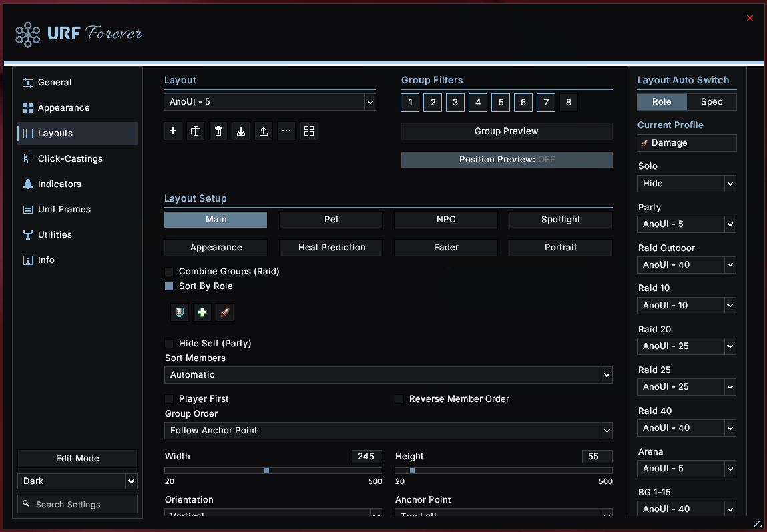767x532 pixels.
Task: Open Click-Castings in sidebar
Action: click(x=77, y=158)
